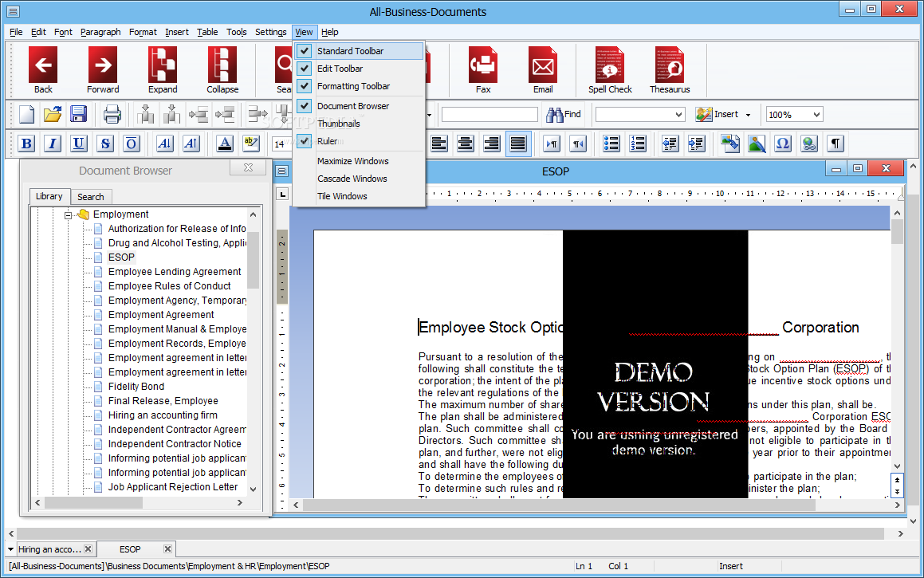Click the Back navigation button

[43, 70]
